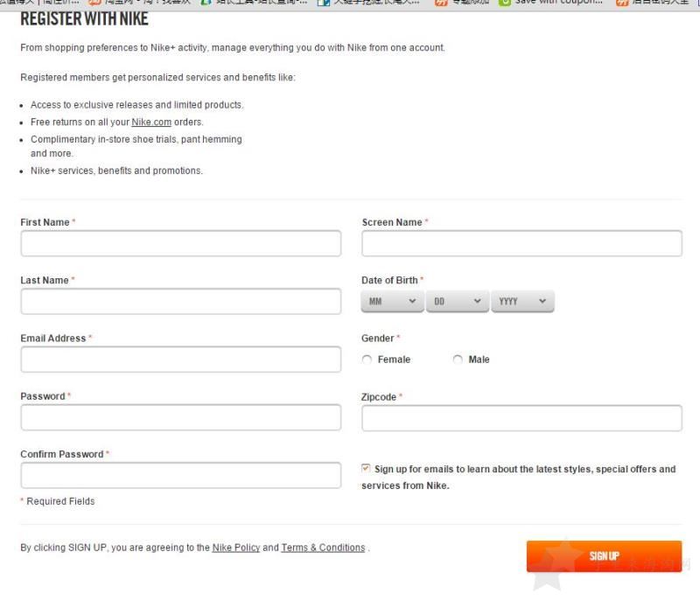Click into the Last Name text box

pyautogui.click(x=181, y=302)
